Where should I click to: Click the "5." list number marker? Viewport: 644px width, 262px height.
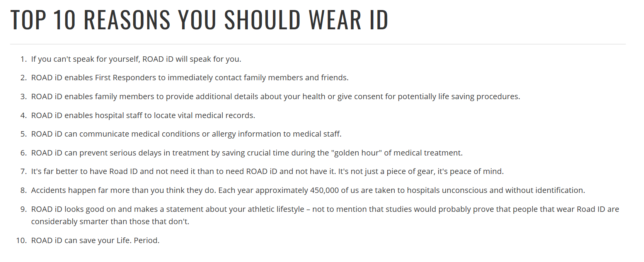24,134
